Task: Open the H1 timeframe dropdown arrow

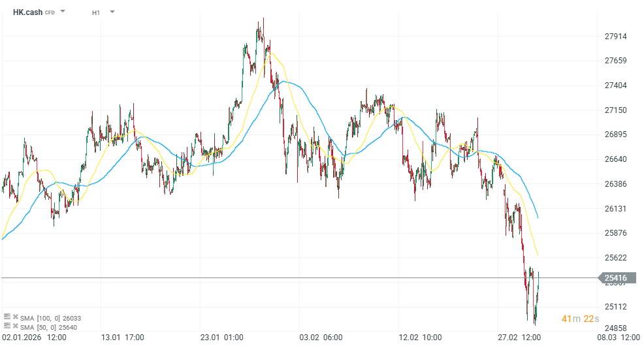Action: point(112,12)
